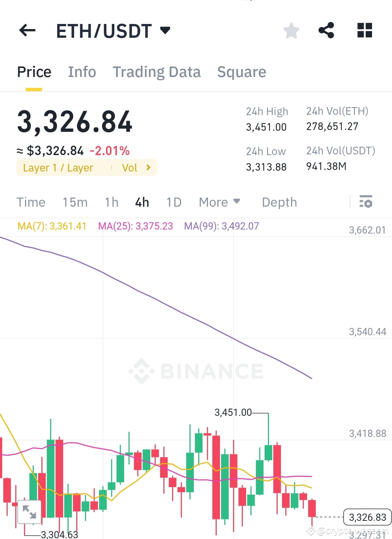This screenshot has width=392, height=539.
Task: Switch to the Info tab
Action: click(x=82, y=72)
